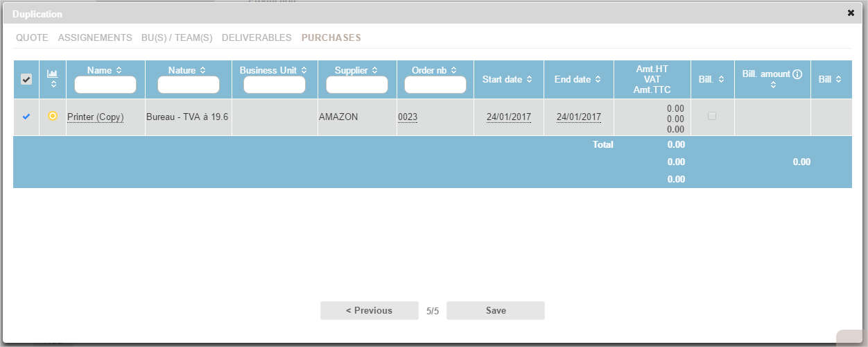
Task: Sort by Order nb column arrows
Action: pyautogui.click(x=453, y=71)
